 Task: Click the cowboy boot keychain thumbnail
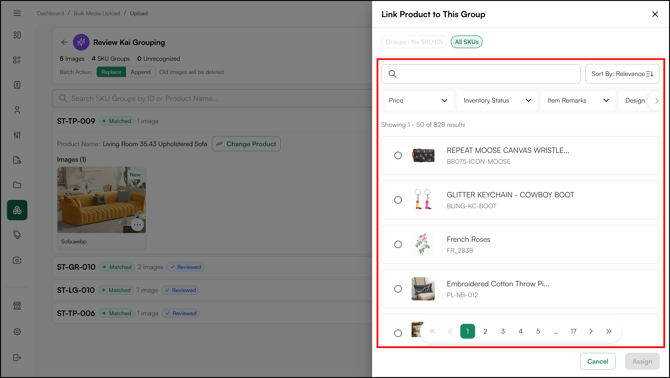[423, 199]
